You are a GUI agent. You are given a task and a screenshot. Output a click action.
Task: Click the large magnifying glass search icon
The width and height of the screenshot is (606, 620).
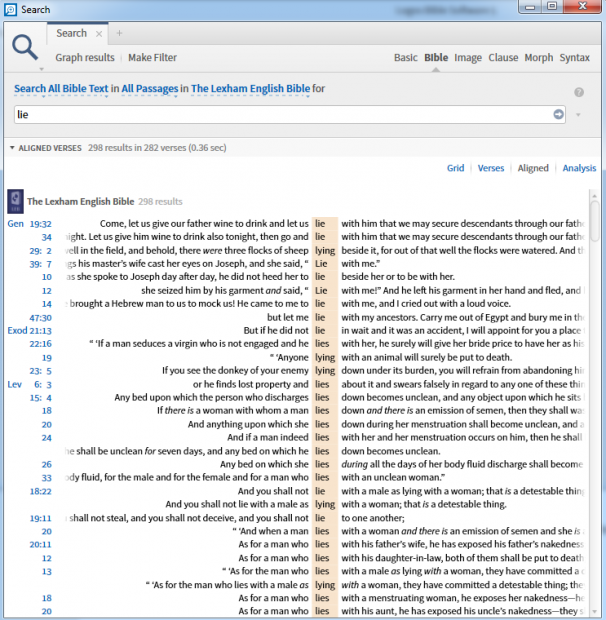[x=25, y=47]
